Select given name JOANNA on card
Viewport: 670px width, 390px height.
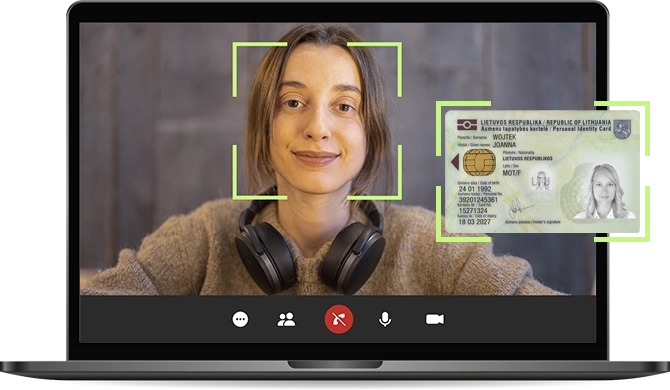[x=504, y=145]
